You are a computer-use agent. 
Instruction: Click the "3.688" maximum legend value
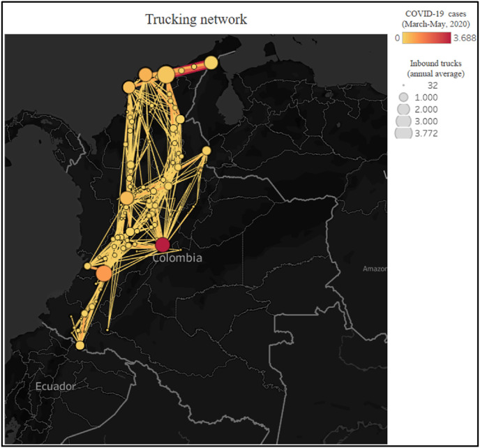pos(465,38)
